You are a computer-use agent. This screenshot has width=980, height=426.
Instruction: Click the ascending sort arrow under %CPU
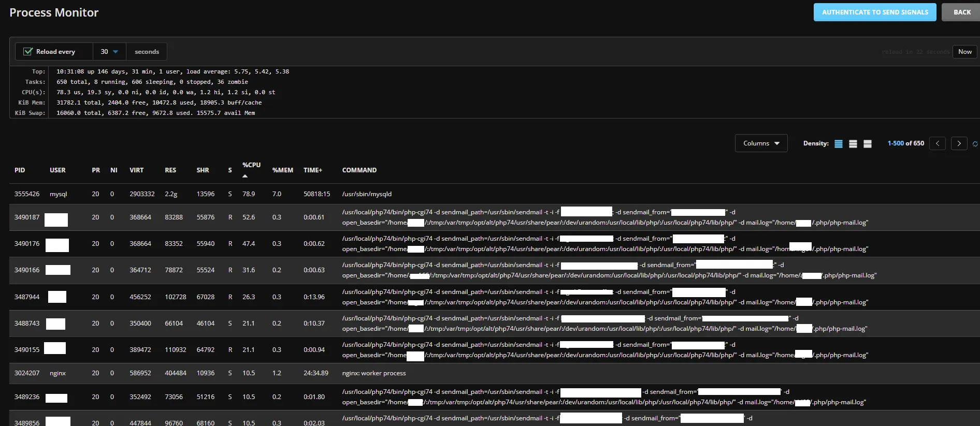[x=245, y=176]
